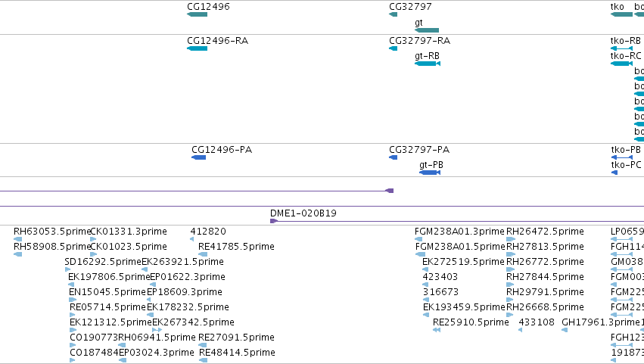Open transcript CG12496-RA label
Image resolution: width=644 pixels, height=364 pixels.
[217, 41]
